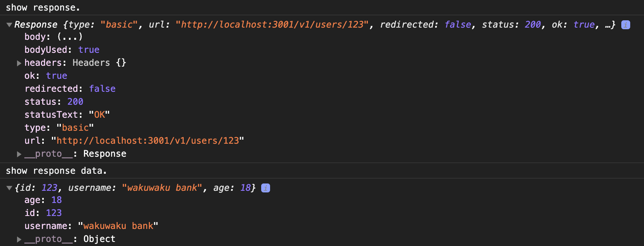Viewport: 644px width, 246px height.
Task: Select the "show response." log line
Action: point(43,7)
